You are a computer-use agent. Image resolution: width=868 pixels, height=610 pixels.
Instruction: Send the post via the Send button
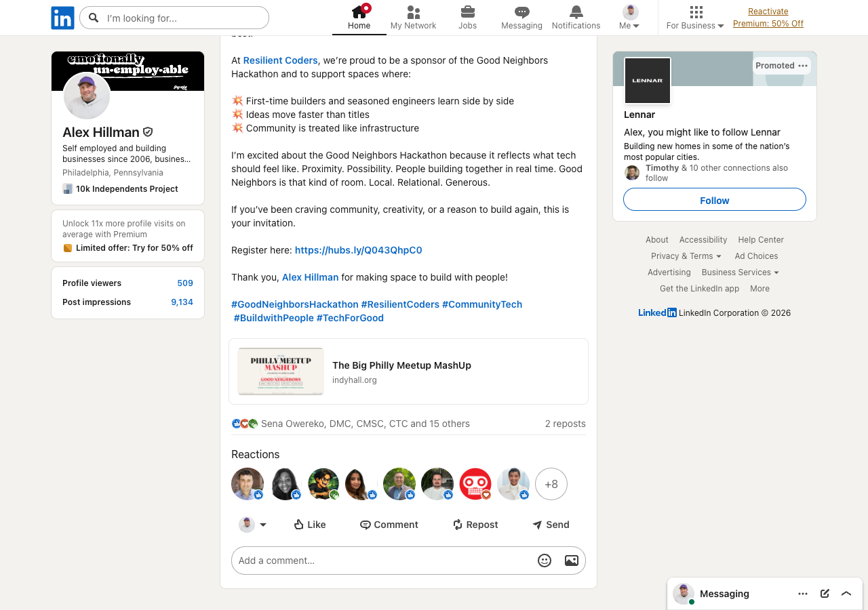tap(551, 525)
